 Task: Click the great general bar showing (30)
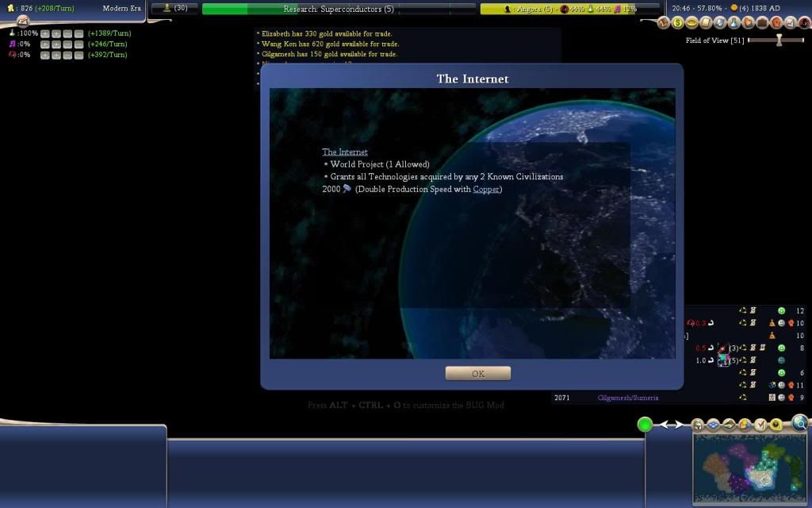174,8
